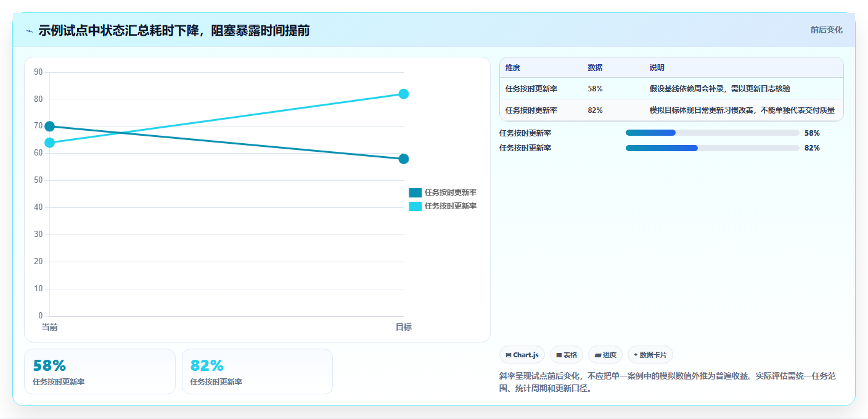The image size is (868, 419).
Task: Click the second table row 任务按时更新率 cell
Action: [531, 110]
